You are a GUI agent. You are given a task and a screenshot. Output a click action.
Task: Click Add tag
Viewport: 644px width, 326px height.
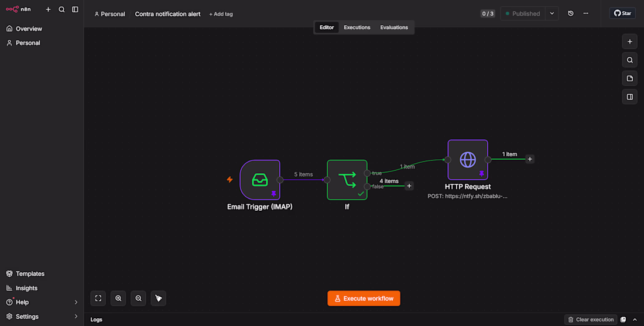coord(221,14)
